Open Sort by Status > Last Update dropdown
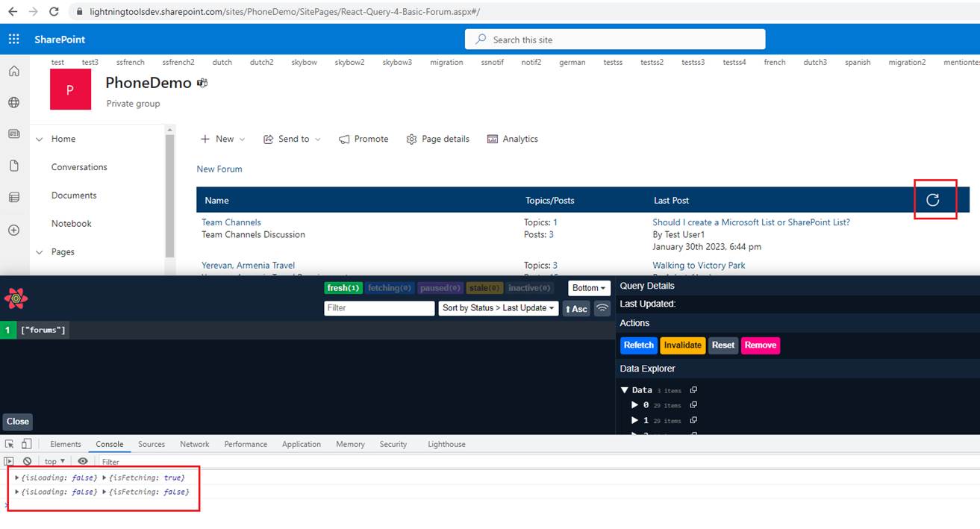This screenshot has height=529, width=980. 498,308
